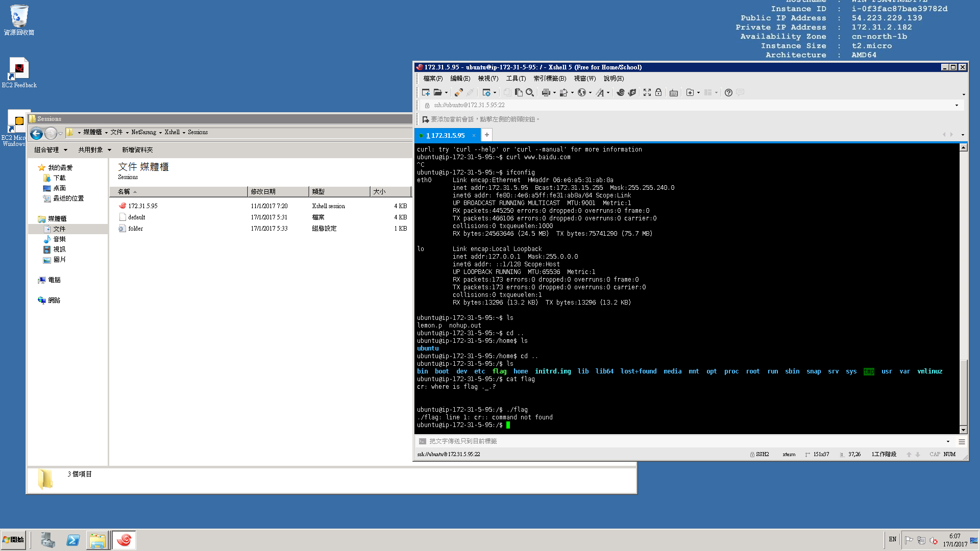Expand Properties gear dropdown arrow

coord(495,93)
